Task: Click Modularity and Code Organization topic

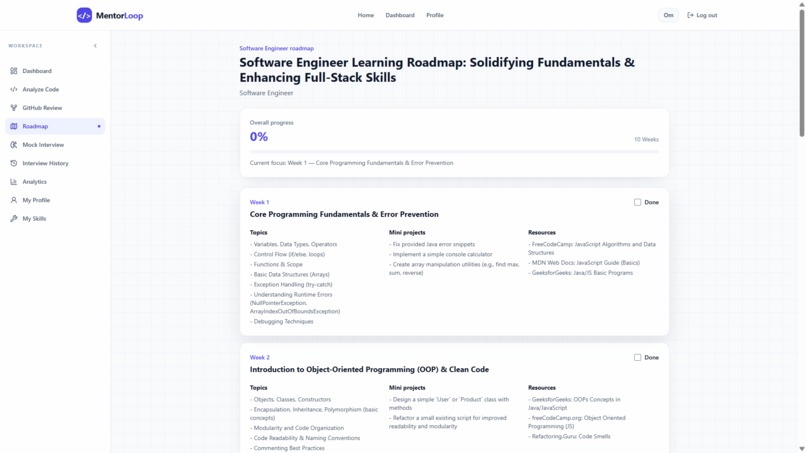Action: point(297,428)
